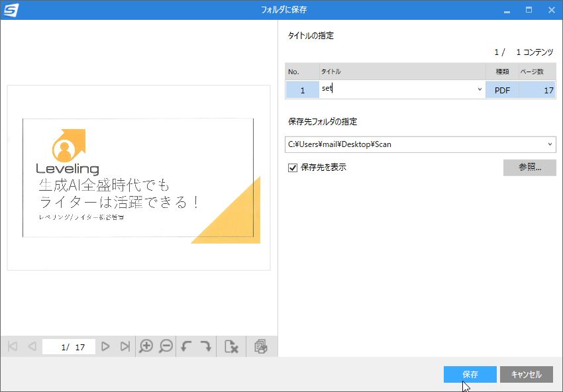This screenshot has height=392, width=563.
Task: Cancel saving with the キャンセル button
Action: [x=527, y=374]
